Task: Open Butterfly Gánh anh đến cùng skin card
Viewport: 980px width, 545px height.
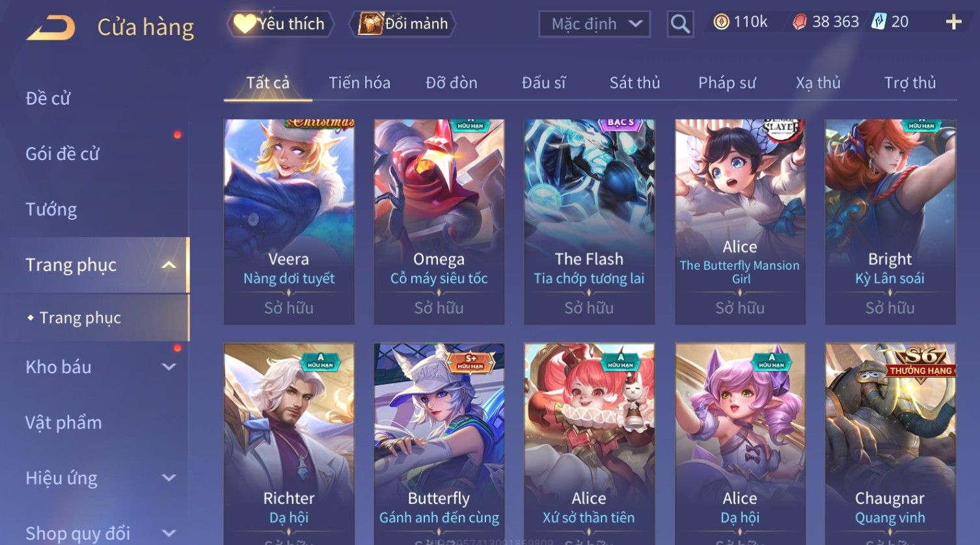Action: coord(439,444)
